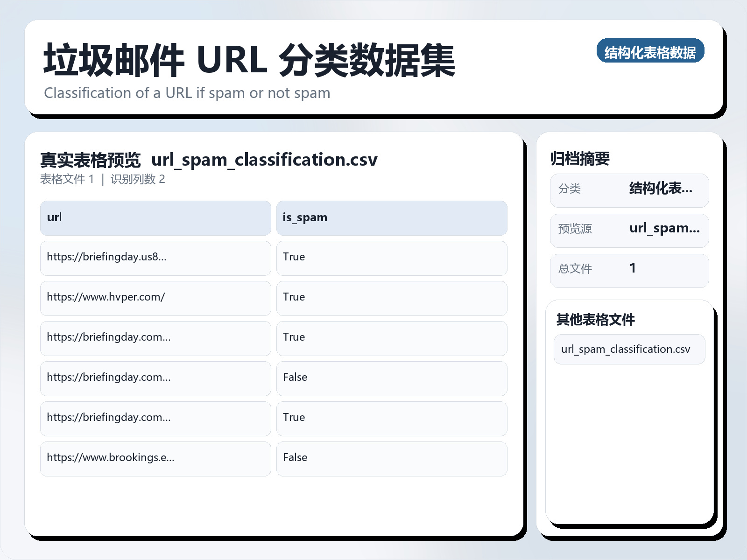Click the url_spam_classification.csv preview title
The width and height of the screenshot is (747, 560).
(265, 160)
